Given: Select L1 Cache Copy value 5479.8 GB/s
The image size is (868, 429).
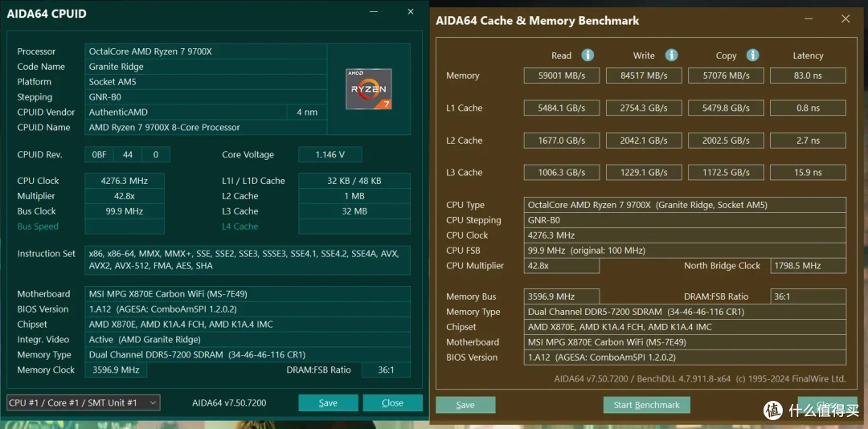Looking at the screenshot, I should point(726,108).
